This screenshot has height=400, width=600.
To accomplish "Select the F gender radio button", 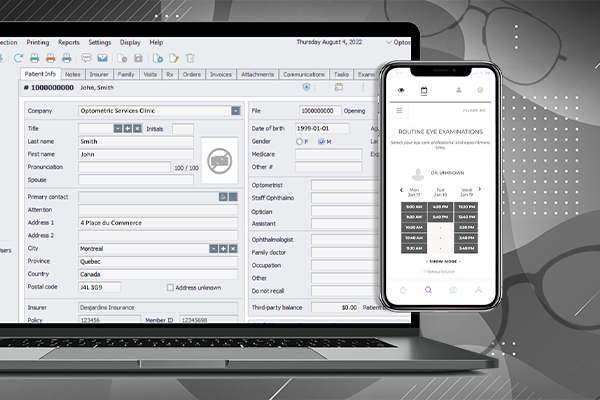I will [x=299, y=142].
